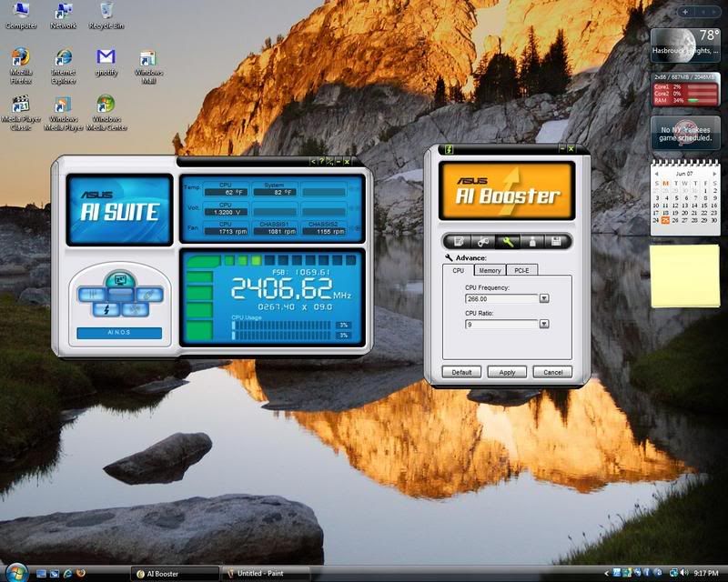Expand the CPU Ratio dropdown arrow
Viewport: 728px width, 582px height.
tap(544, 324)
